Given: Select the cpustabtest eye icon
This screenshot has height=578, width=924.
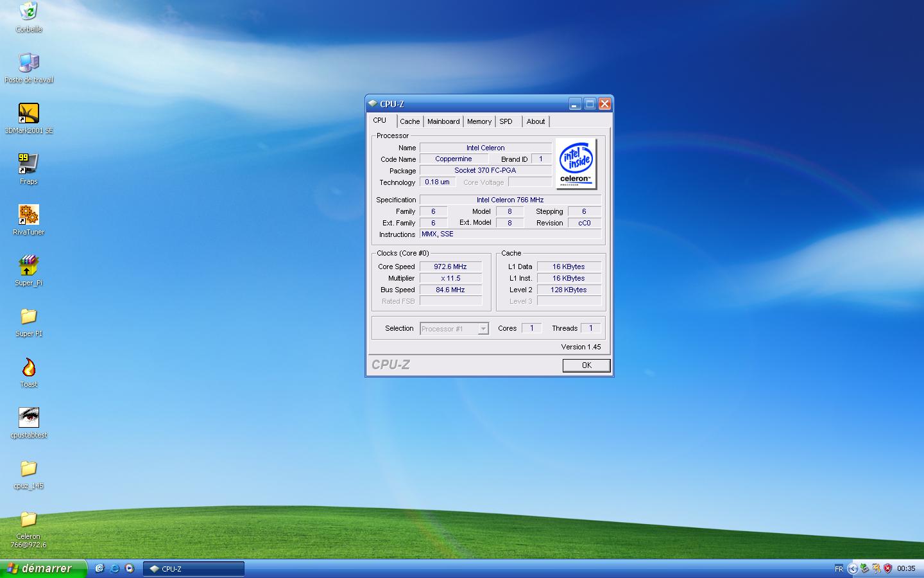Looking at the screenshot, I should (x=29, y=418).
